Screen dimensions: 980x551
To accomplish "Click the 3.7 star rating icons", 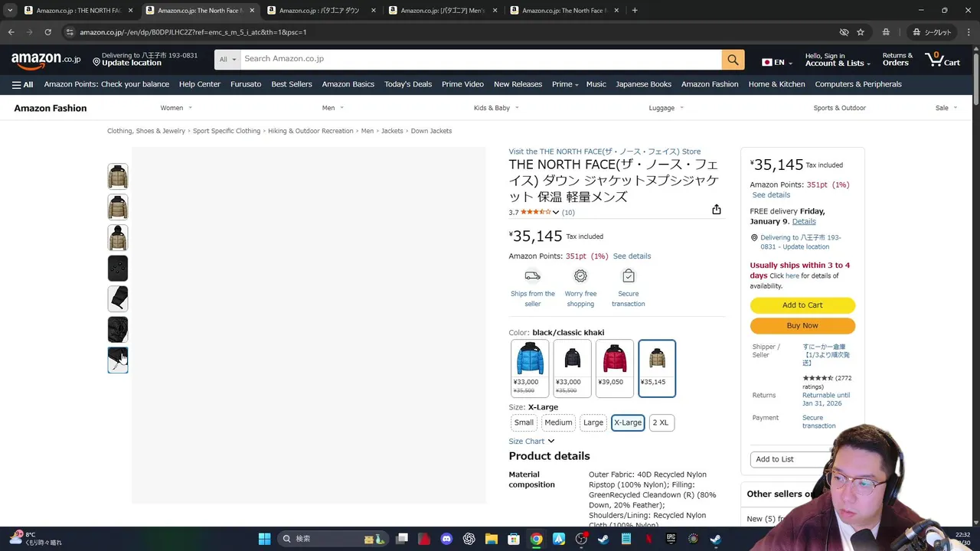I will [x=535, y=212].
